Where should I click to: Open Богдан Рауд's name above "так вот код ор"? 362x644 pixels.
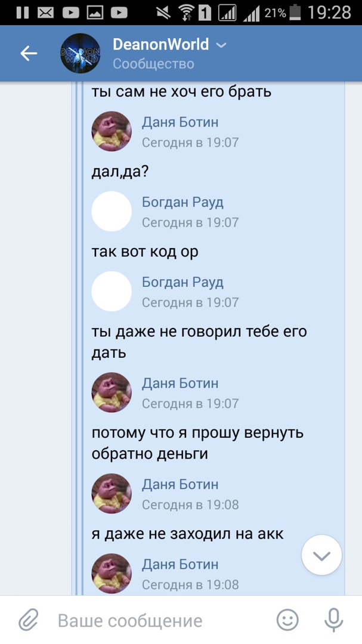[x=182, y=202]
